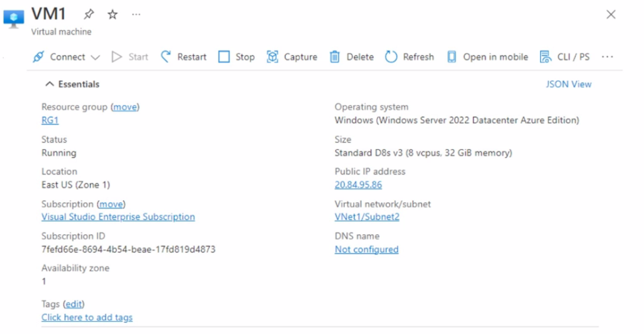Mark VM1 as favorite with star

click(112, 15)
